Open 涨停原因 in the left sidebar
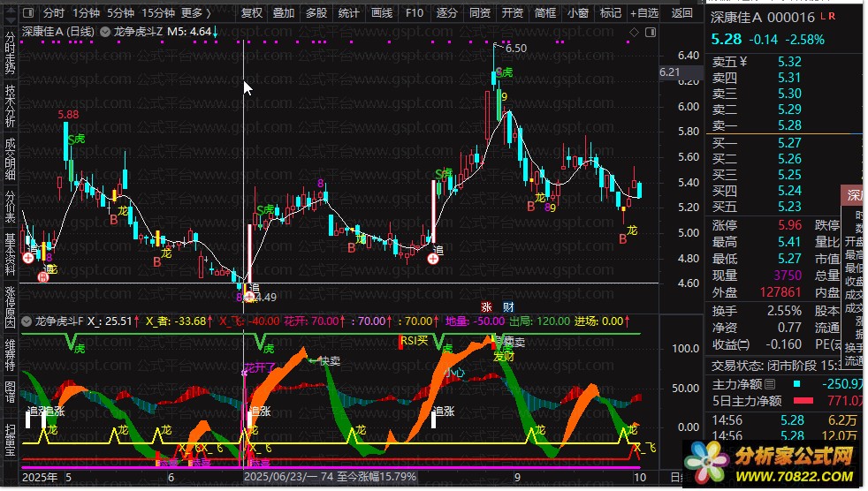The image size is (868, 491). click(10, 307)
